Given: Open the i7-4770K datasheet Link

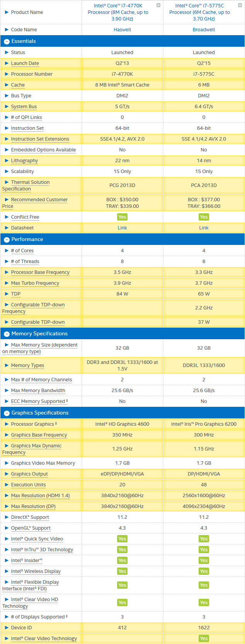Looking at the screenshot, I should click(122, 228).
